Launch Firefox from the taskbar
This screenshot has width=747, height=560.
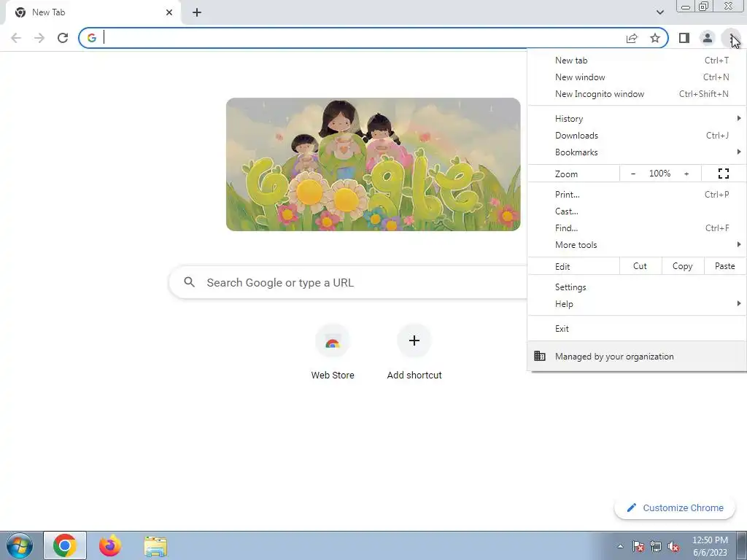(110, 545)
